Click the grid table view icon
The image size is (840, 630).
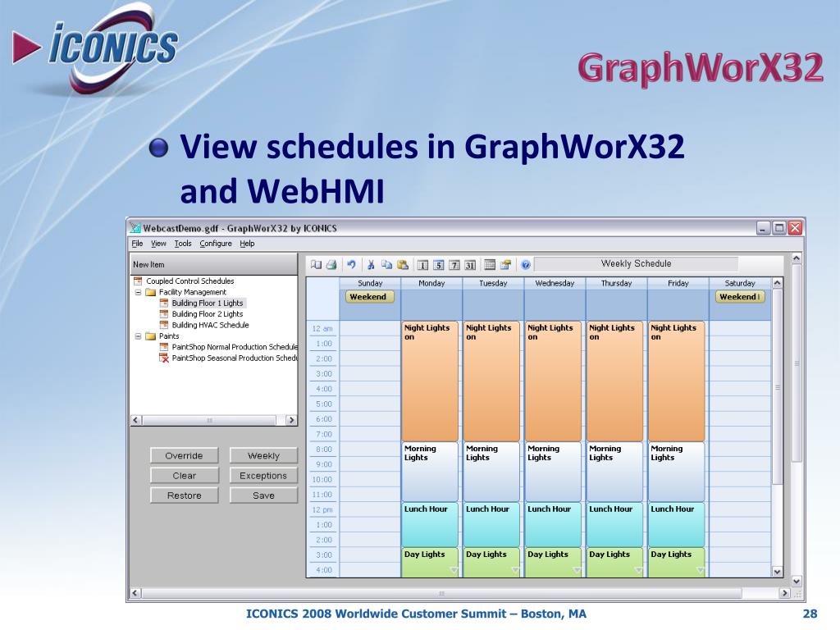[490, 265]
